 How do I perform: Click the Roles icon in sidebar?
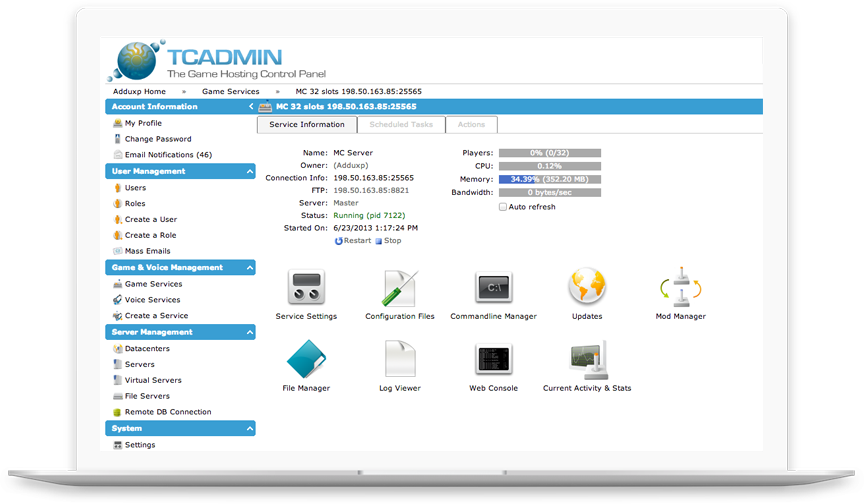[117, 204]
